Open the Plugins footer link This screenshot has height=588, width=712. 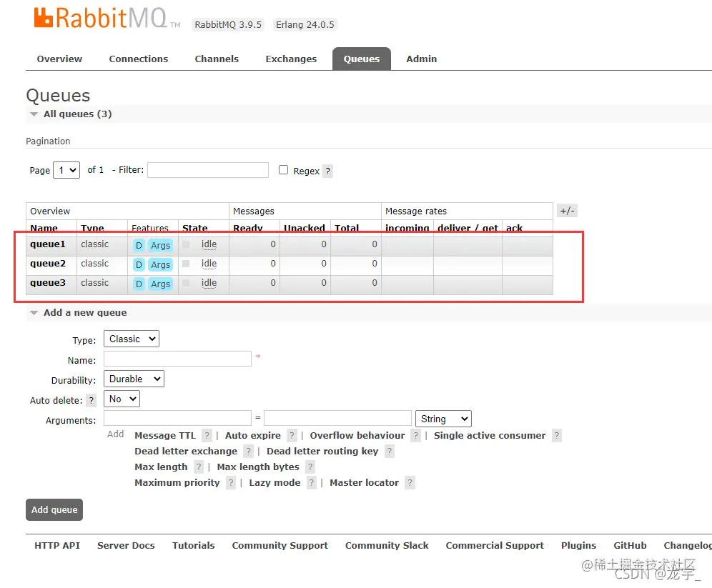pos(578,546)
